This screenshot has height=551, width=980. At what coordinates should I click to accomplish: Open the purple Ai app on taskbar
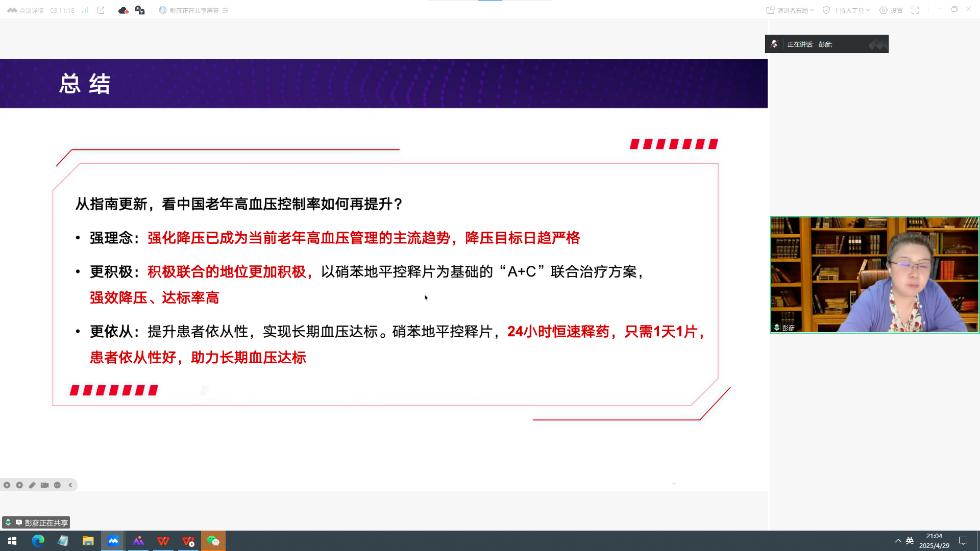[138, 541]
